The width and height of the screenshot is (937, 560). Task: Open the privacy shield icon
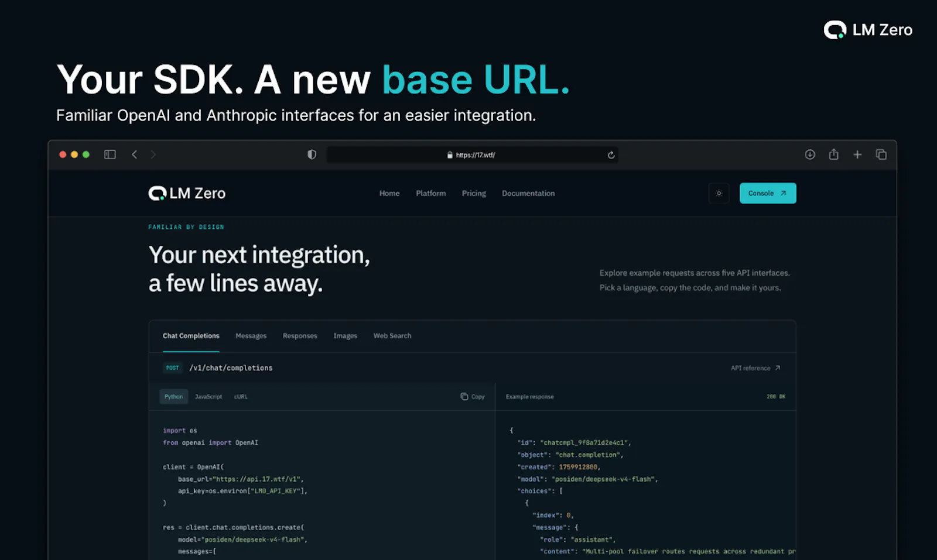tap(312, 154)
